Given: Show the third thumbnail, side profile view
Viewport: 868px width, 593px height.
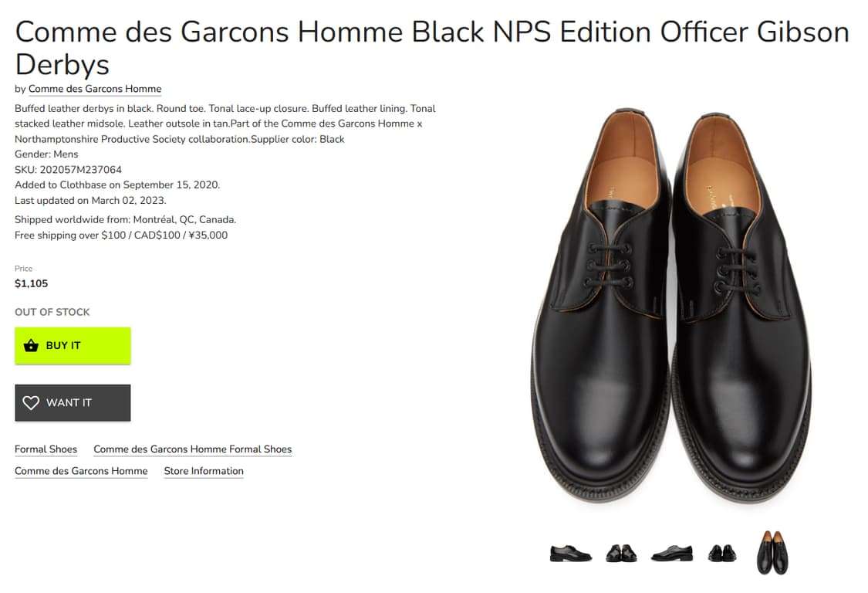Looking at the screenshot, I should coord(671,553).
